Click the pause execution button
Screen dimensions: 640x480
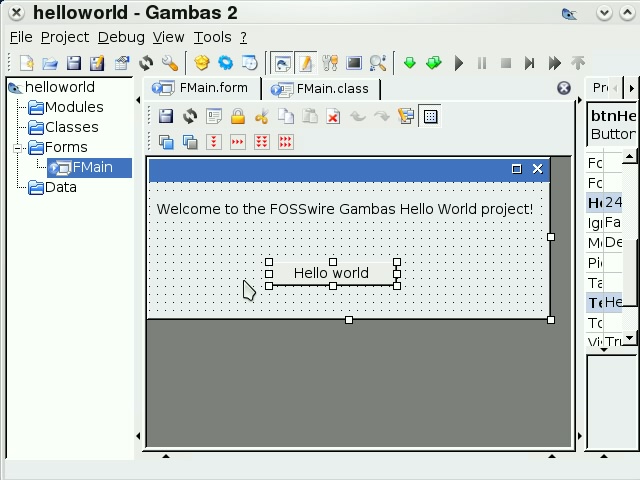(x=482, y=63)
